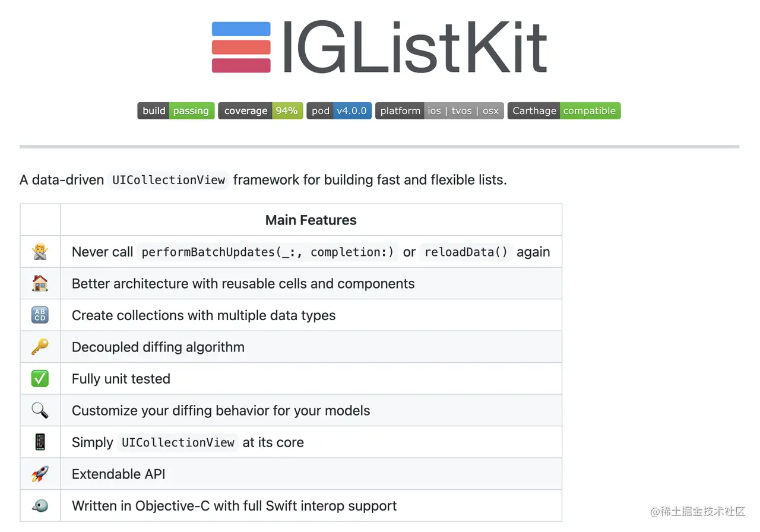
Task: Click the mobile phone emoji icon
Action: 40,442
